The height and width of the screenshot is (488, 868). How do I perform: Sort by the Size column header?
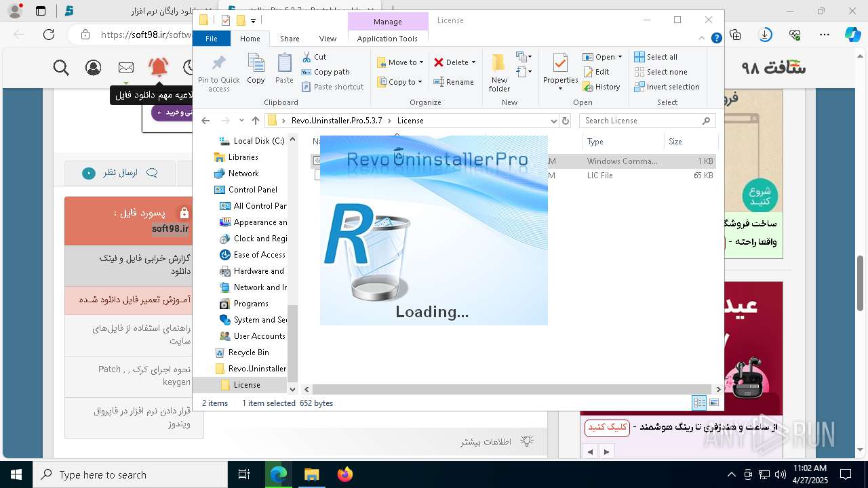[x=690, y=142]
